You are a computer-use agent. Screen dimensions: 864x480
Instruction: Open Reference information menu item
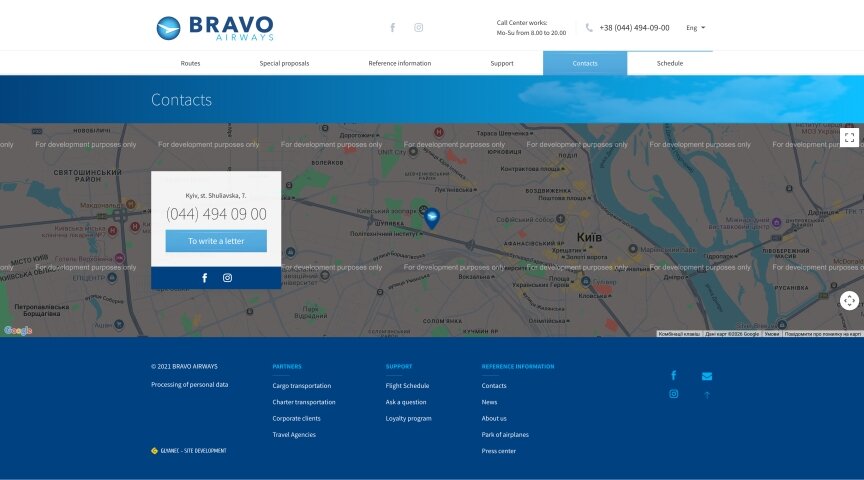[399, 63]
